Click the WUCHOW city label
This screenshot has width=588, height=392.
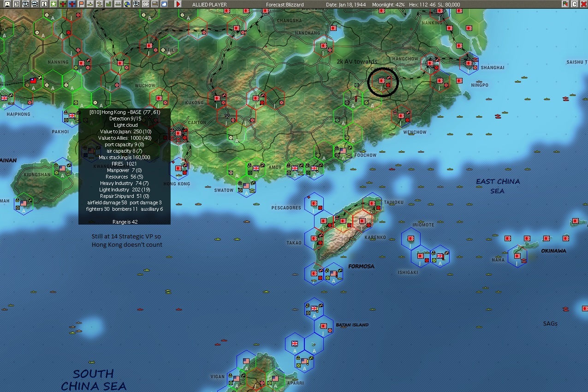pyautogui.click(x=145, y=85)
